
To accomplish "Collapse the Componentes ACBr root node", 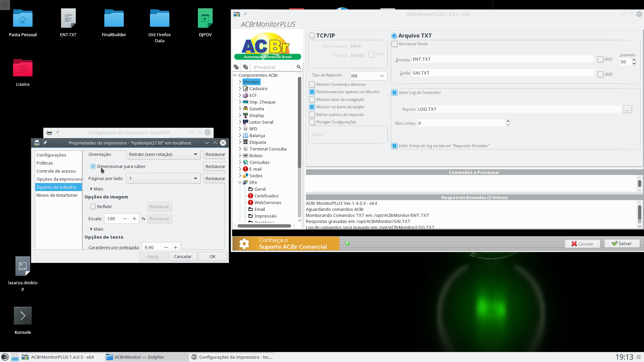I will point(235,75).
